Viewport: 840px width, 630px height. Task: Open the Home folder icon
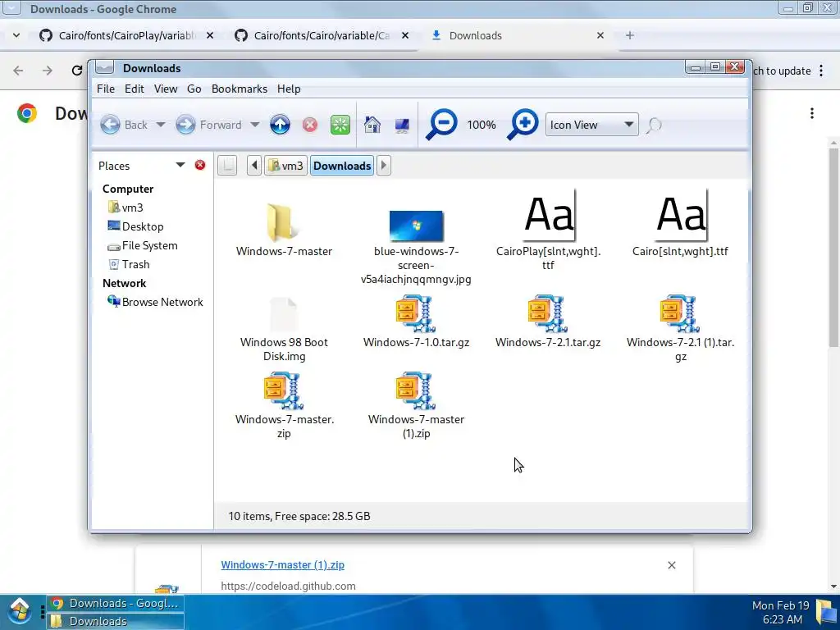point(372,125)
